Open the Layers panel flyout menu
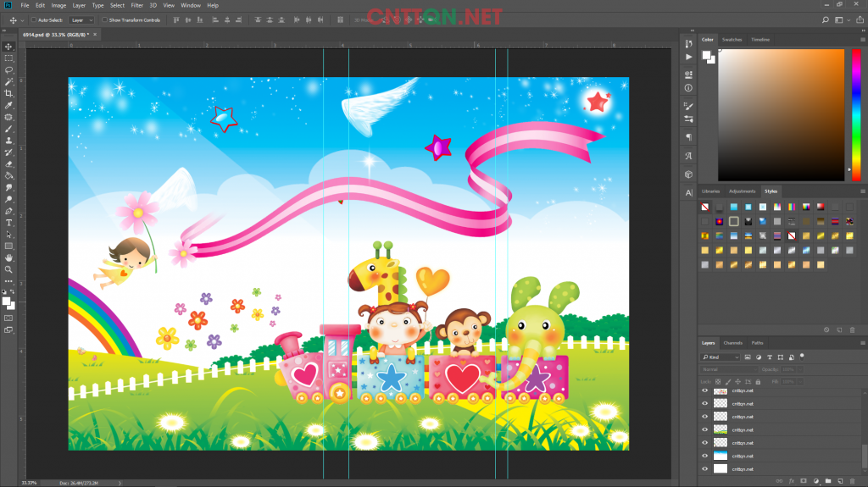The height and width of the screenshot is (487, 868). 862,343
